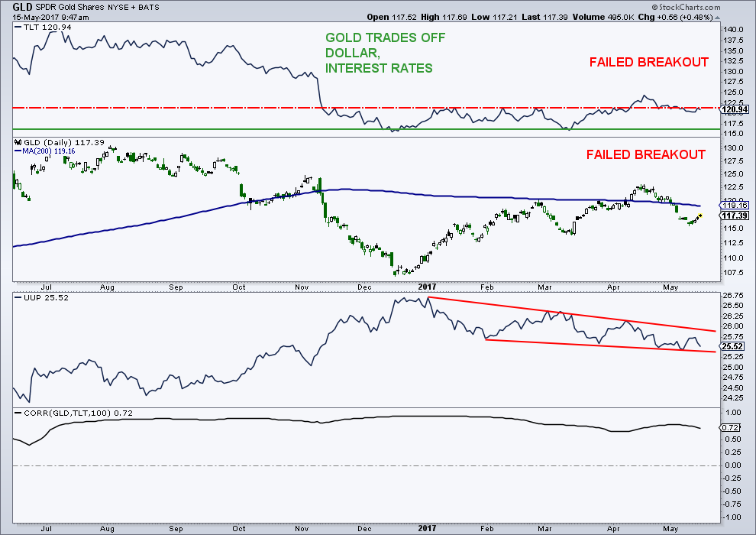Image resolution: width=756 pixels, height=535 pixels.
Task: Click the 120.94 price tag on the TLT axis
Action: coord(735,109)
